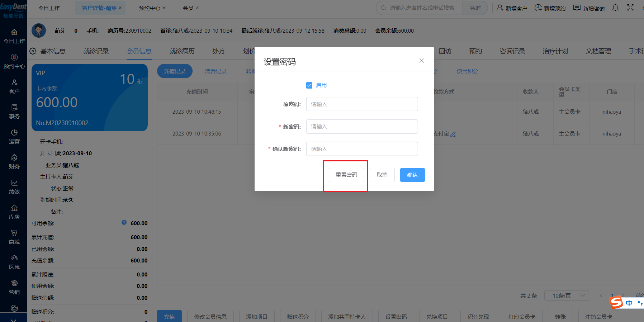Viewport: 644px width, 322px height.
Task: Open the 处方 tab
Action: (219, 51)
